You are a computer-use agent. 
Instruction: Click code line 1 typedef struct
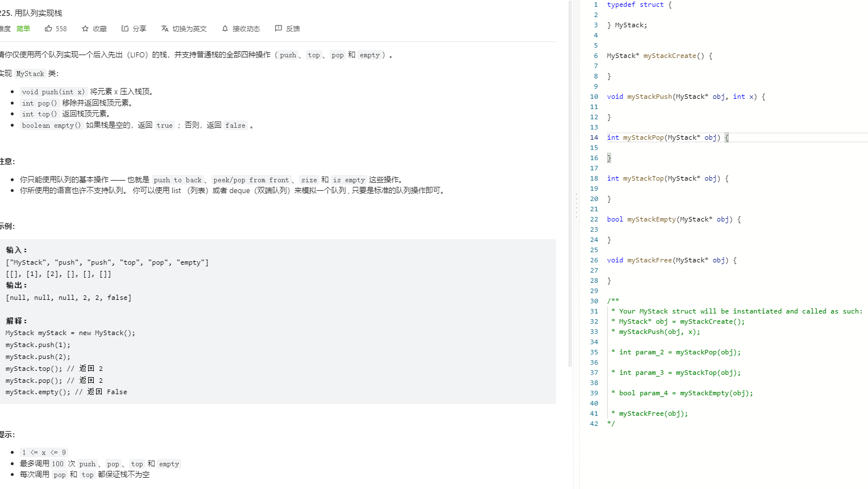pyautogui.click(x=639, y=5)
